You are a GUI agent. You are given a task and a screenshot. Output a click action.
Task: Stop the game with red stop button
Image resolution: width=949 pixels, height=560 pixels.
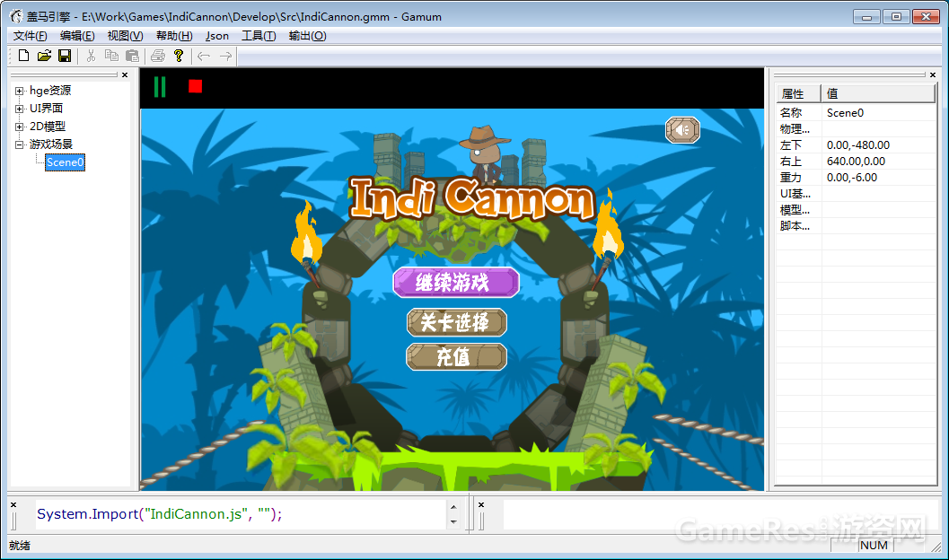(195, 87)
